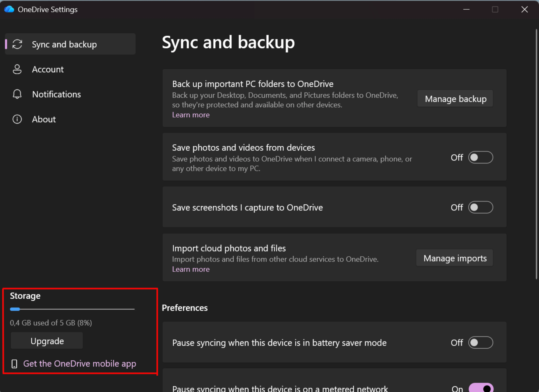
Task: Click the Manage imports button
Action: pyautogui.click(x=455, y=258)
